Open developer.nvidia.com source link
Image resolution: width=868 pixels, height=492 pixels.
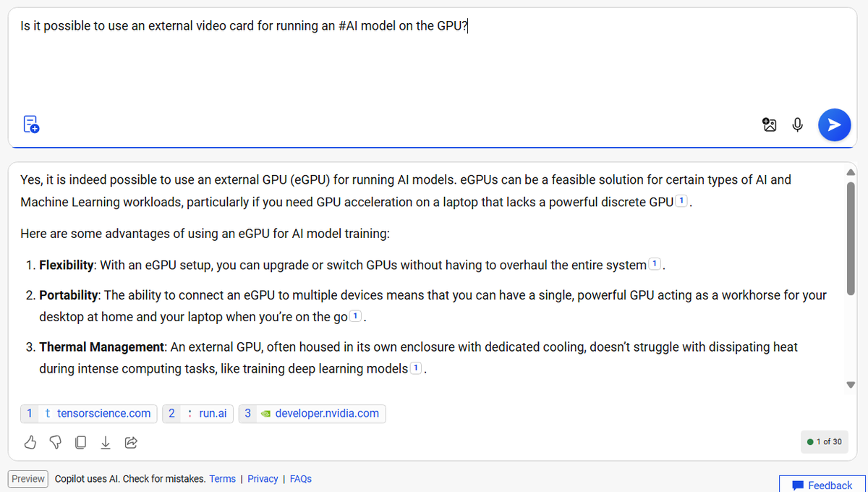[312, 413]
